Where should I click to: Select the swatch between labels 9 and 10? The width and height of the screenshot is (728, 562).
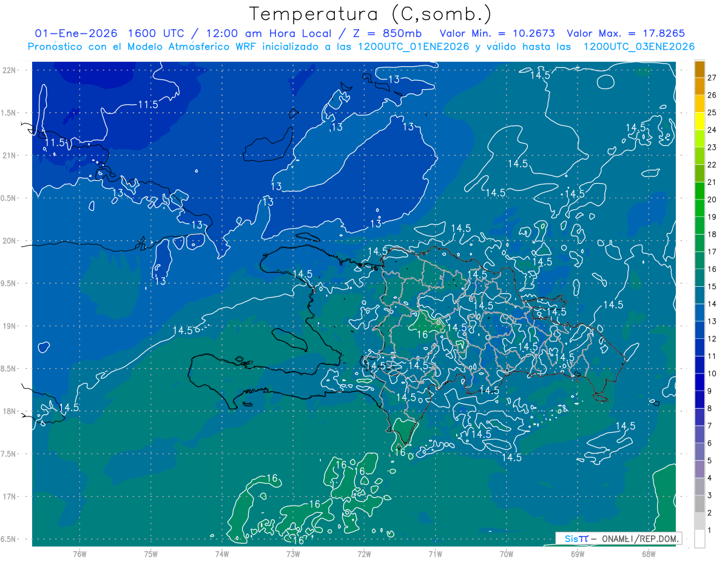pyautogui.click(x=699, y=382)
